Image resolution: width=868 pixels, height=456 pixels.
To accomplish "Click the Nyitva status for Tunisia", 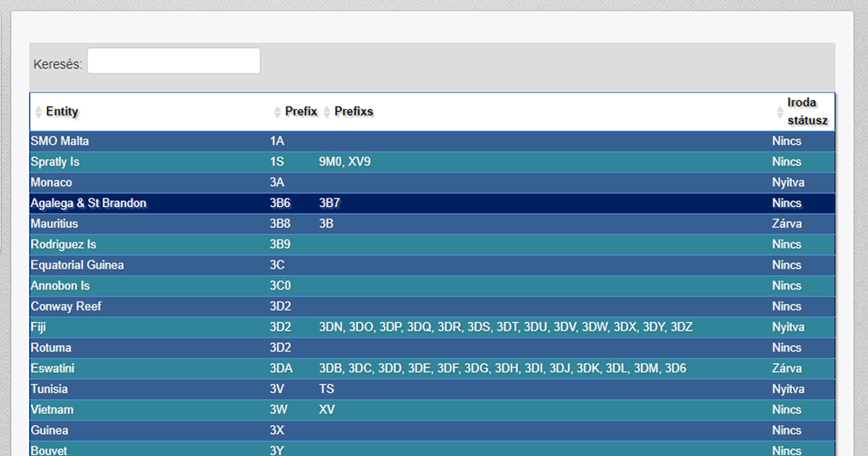I will [x=788, y=389].
